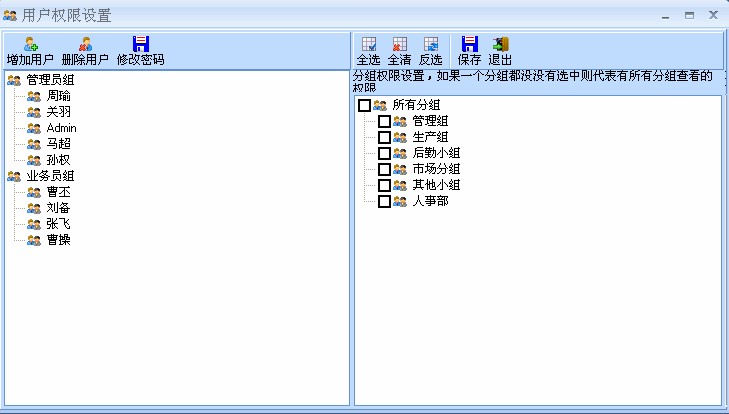Screen dimensions: 729x414
Task: Click the 反选 (invert selection) toolbar icon
Action: (430, 44)
